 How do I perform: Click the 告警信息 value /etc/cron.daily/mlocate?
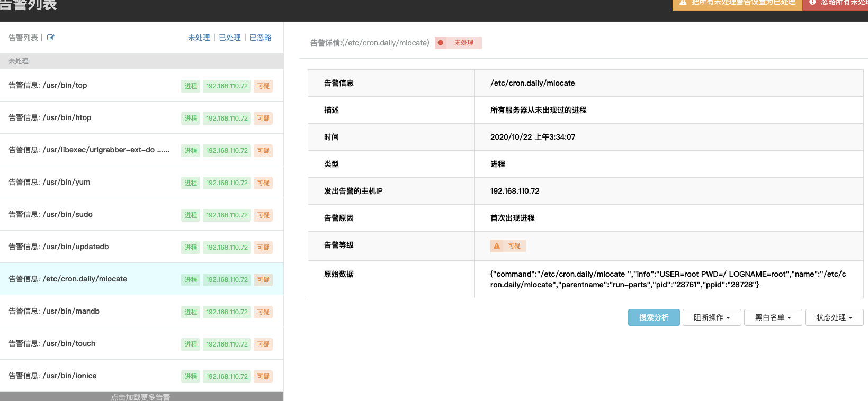click(532, 83)
